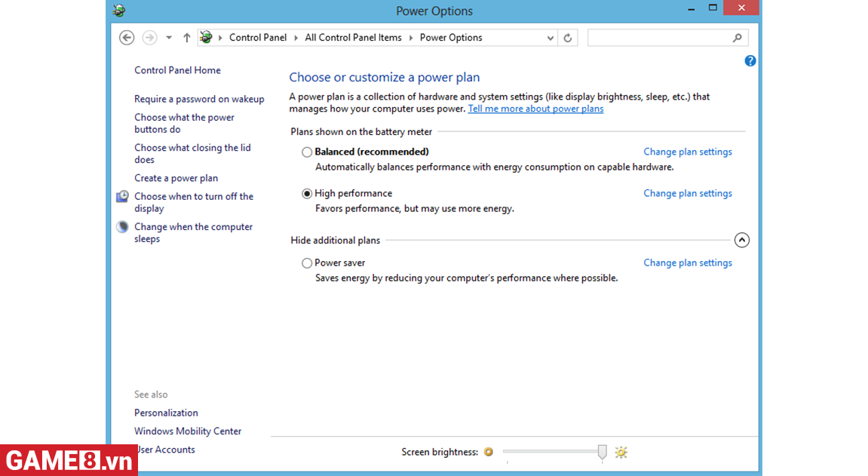Change plan settings for Power saver
This screenshot has height=476, width=868.
pyautogui.click(x=687, y=263)
